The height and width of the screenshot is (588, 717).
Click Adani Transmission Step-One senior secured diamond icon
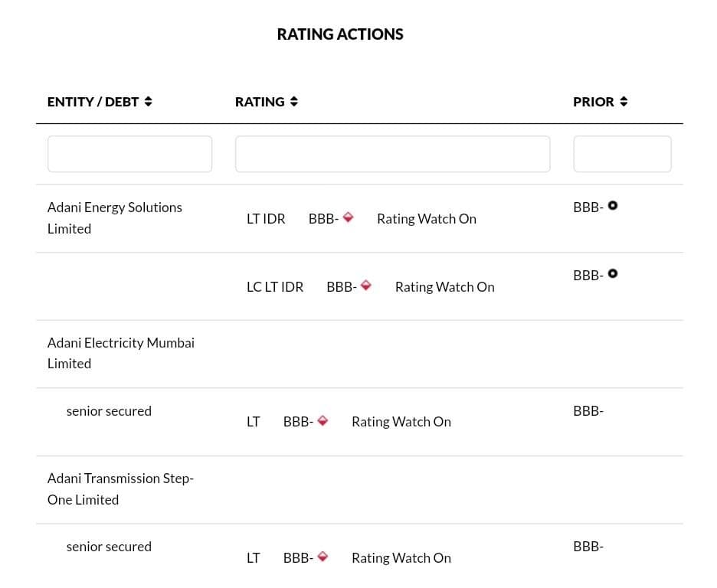tap(322, 557)
